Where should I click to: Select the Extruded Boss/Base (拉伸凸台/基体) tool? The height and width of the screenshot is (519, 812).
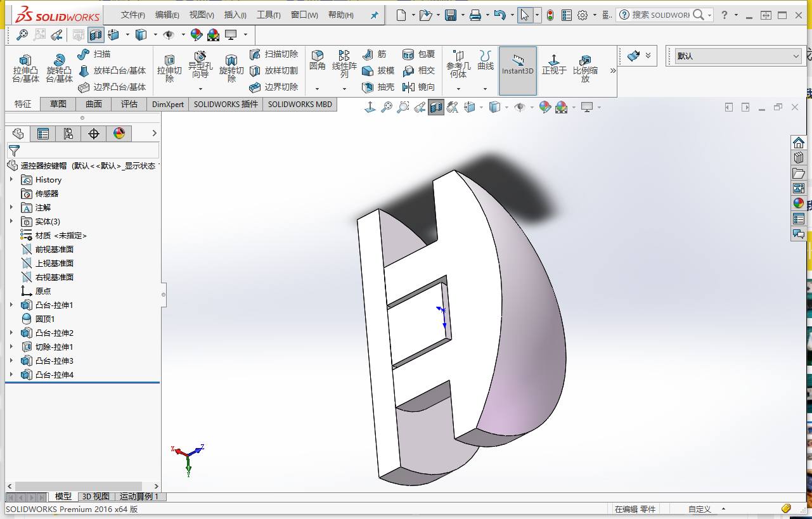click(x=25, y=68)
